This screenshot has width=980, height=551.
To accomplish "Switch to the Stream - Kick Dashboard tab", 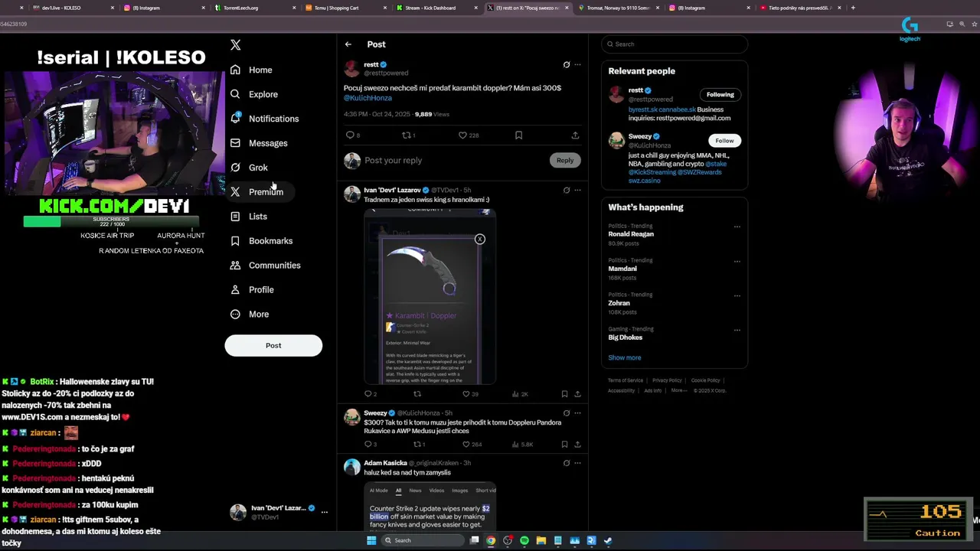I will [436, 8].
